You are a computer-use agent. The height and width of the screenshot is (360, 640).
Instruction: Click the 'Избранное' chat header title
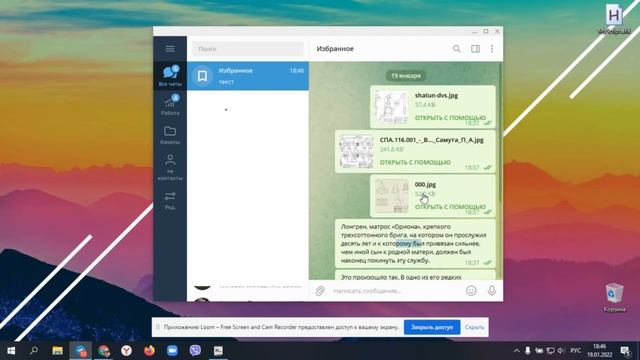tap(335, 49)
